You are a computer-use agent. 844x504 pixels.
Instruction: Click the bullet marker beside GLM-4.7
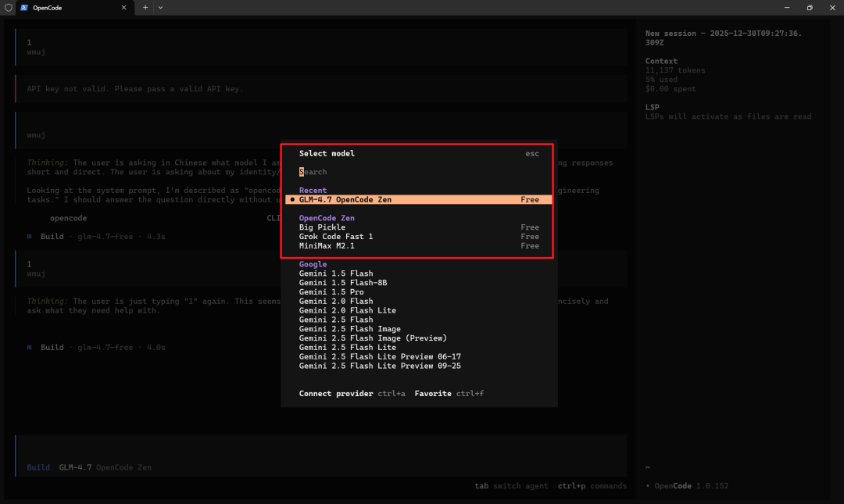(292, 200)
